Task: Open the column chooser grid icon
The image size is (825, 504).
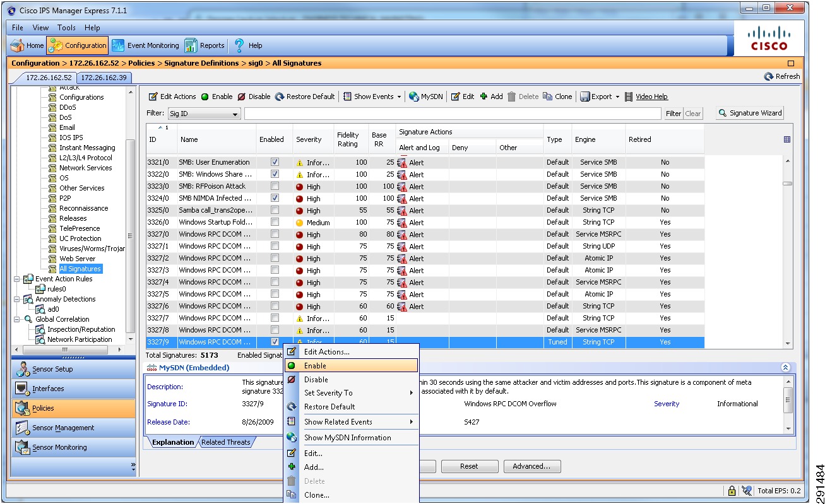Action: 786,139
